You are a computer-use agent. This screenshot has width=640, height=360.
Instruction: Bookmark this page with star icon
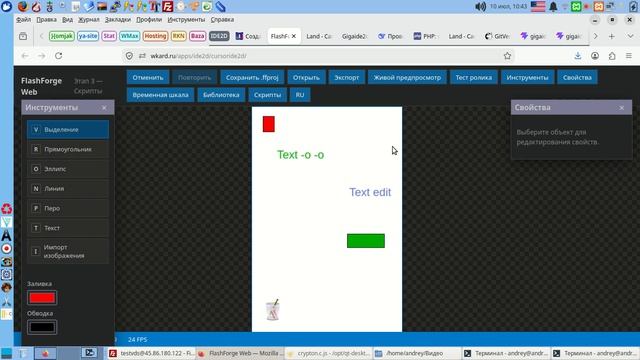pyautogui.click(x=507, y=56)
